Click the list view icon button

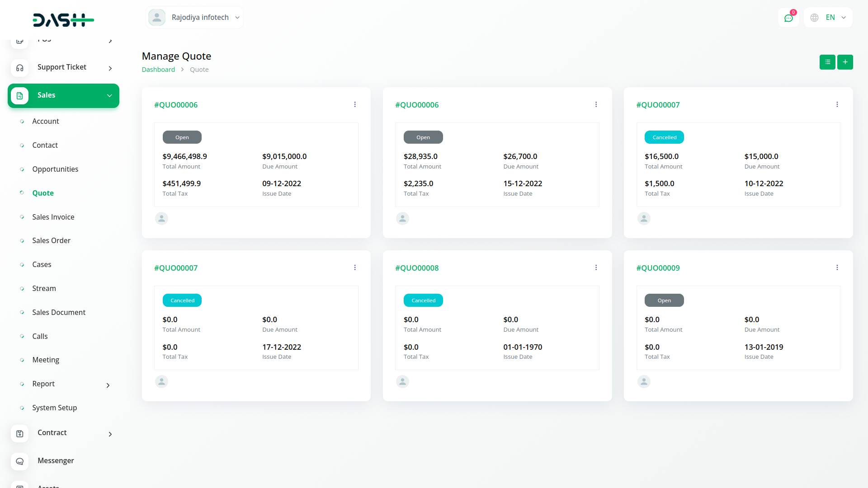[827, 62]
